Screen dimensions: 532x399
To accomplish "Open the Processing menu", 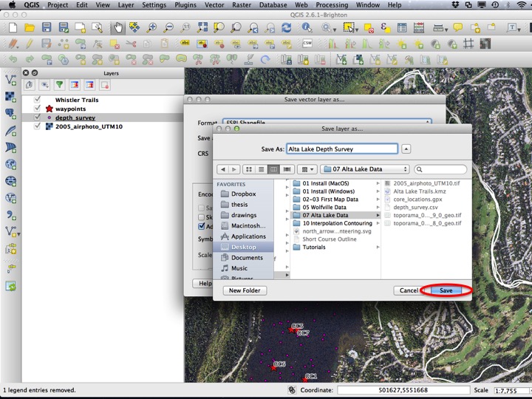I will pyautogui.click(x=332, y=4).
